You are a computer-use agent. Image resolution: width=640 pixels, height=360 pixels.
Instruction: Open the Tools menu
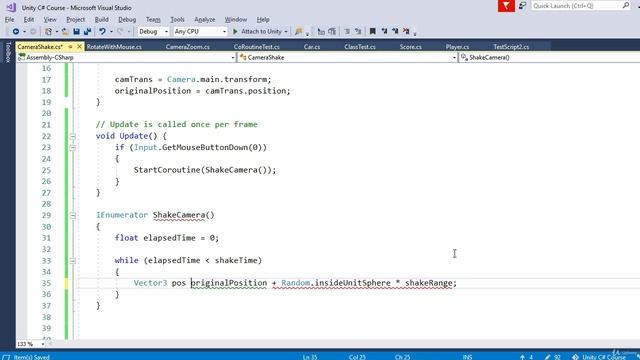(x=177, y=20)
